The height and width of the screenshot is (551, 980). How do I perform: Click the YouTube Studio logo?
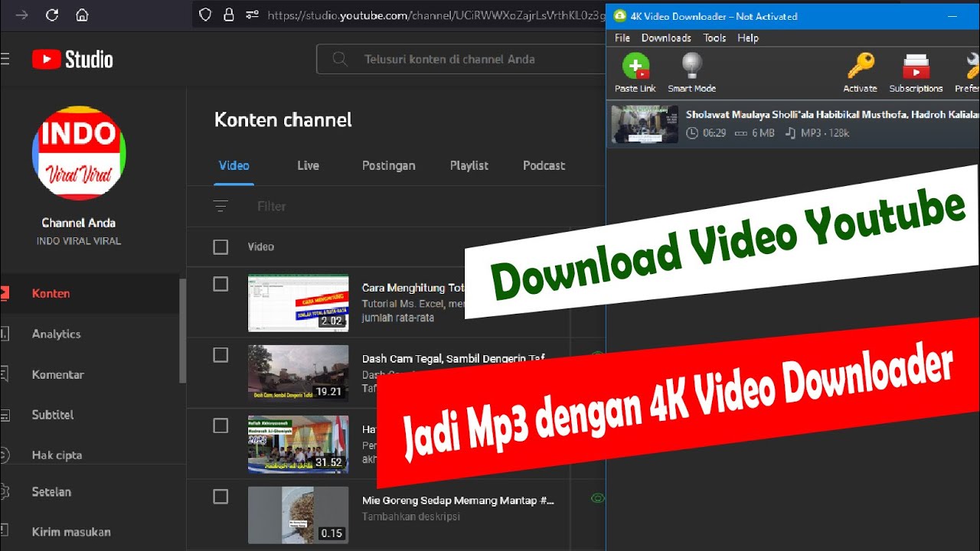tap(73, 59)
